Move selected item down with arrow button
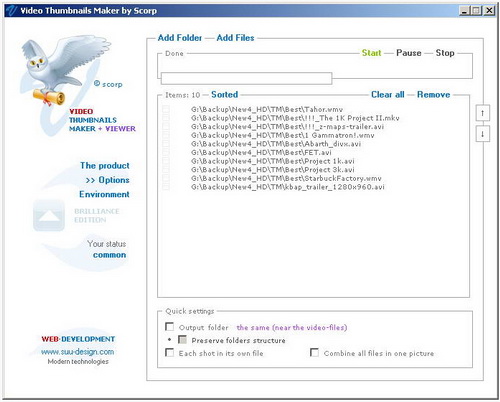Screen dimensions: 500x402 (x=482, y=134)
